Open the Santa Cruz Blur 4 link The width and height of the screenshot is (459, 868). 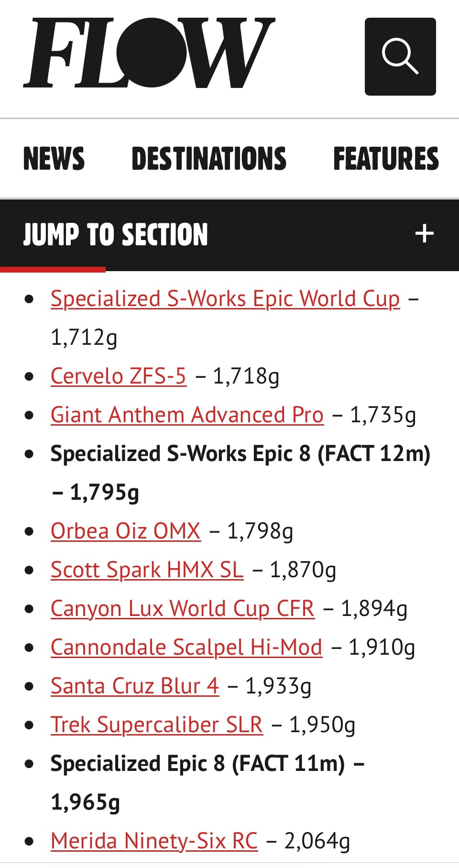point(135,686)
